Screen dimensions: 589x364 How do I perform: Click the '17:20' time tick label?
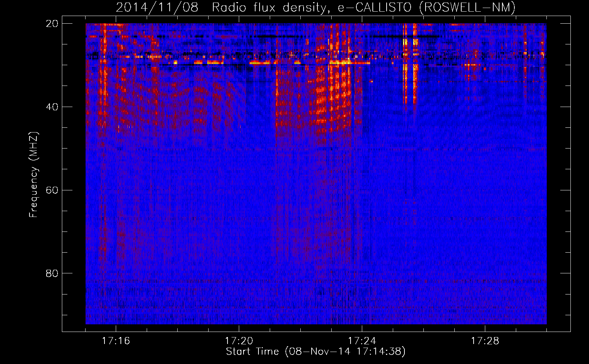tap(239, 341)
